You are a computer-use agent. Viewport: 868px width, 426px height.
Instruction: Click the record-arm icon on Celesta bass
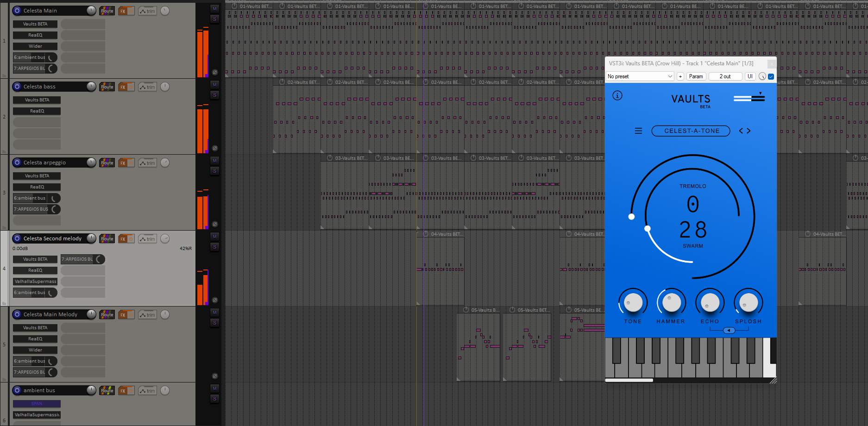coord(17,87)
